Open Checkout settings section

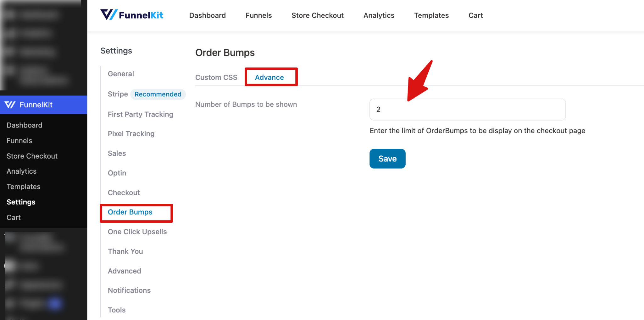coord(124,193)
